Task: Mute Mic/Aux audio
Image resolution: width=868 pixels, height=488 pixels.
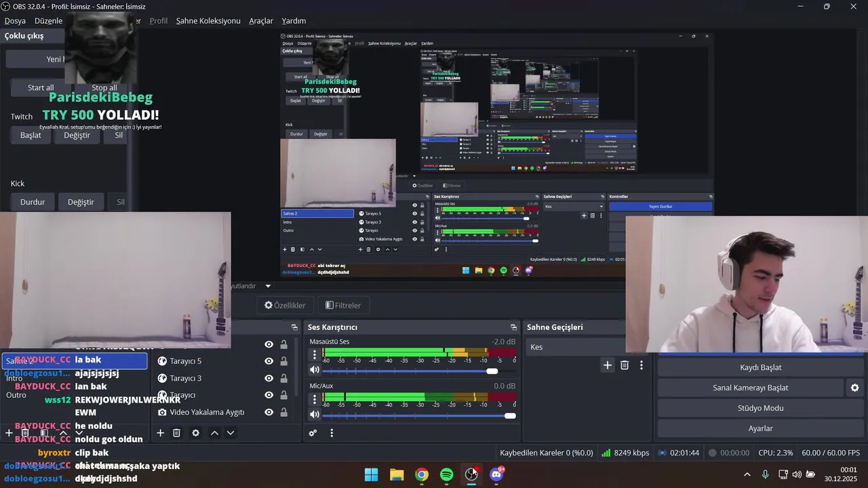Action: click(x=315, y=415)
